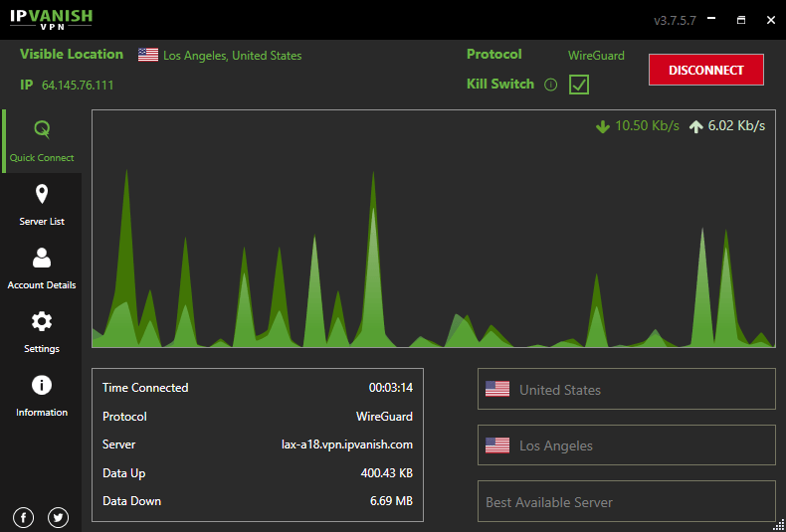
Task: Click the 10.50 Kb/s download speed
Action: (x=647, y=125)
